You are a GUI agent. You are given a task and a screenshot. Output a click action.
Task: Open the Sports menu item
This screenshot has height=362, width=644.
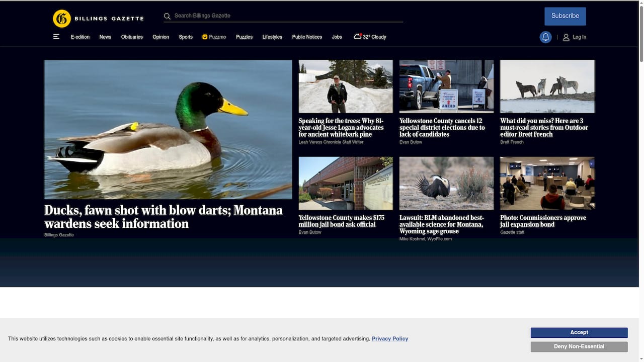coord(186,37)
